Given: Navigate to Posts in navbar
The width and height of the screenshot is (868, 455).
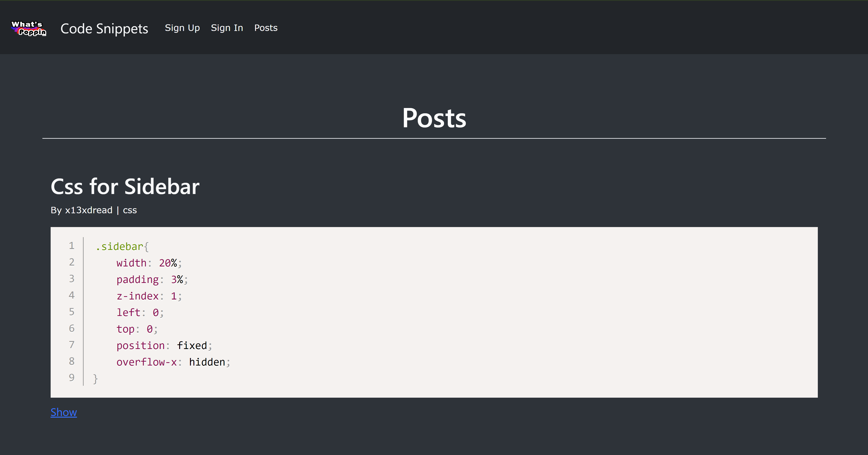Looking at the screenshot, I should [x=266, y=28].
